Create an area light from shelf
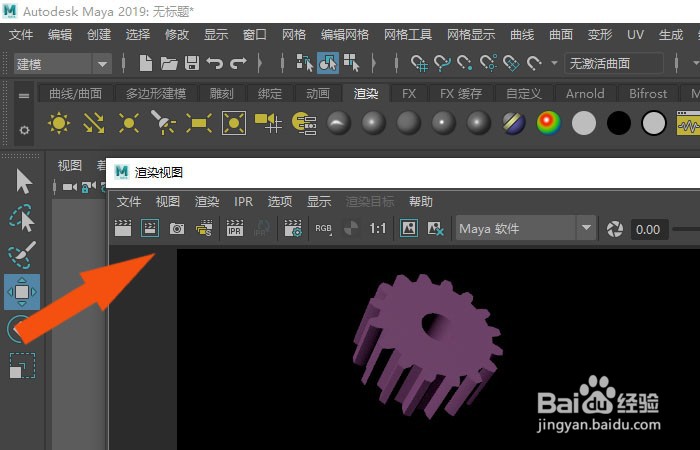Image resolution: width=700 pixels, height=450 pixels. pyautogui.click(x=199, y=123)
